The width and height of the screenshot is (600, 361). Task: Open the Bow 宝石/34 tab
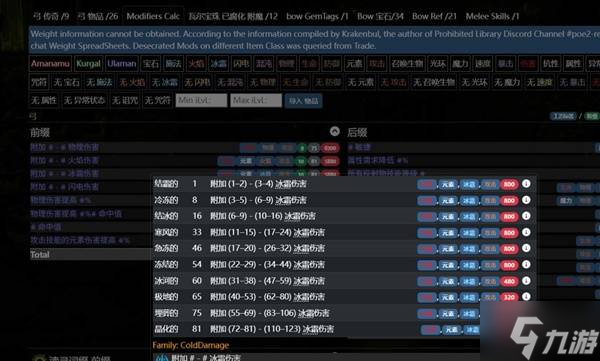pos(380,16)
